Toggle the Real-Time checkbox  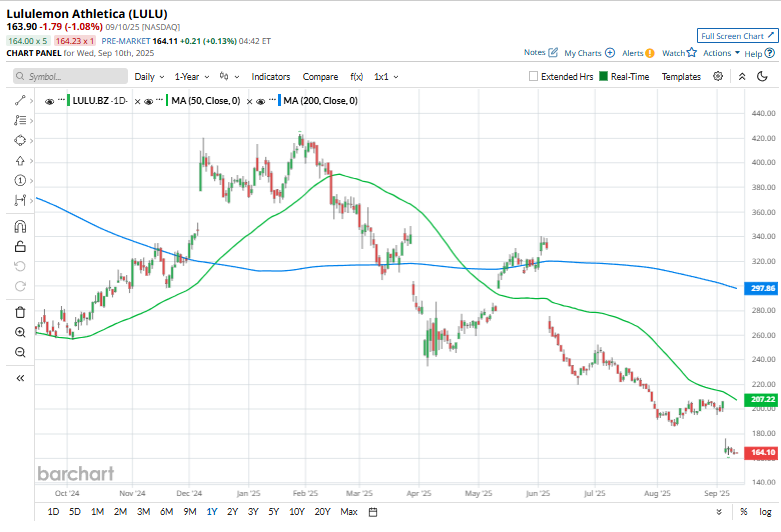click(x=603, y=76)
